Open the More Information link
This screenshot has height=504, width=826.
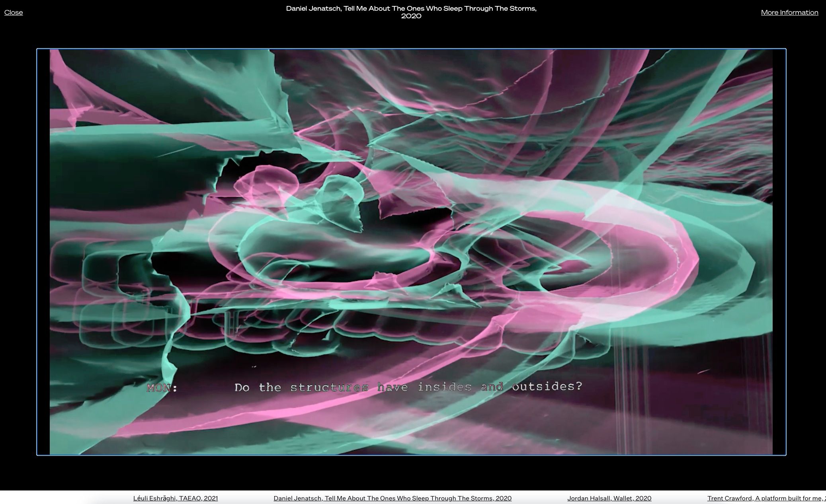pos(789,12)
